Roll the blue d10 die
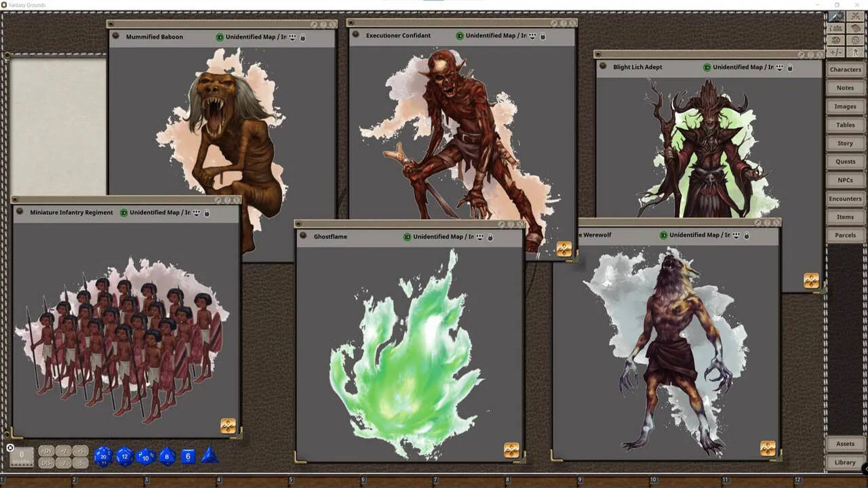 (146, 456)
